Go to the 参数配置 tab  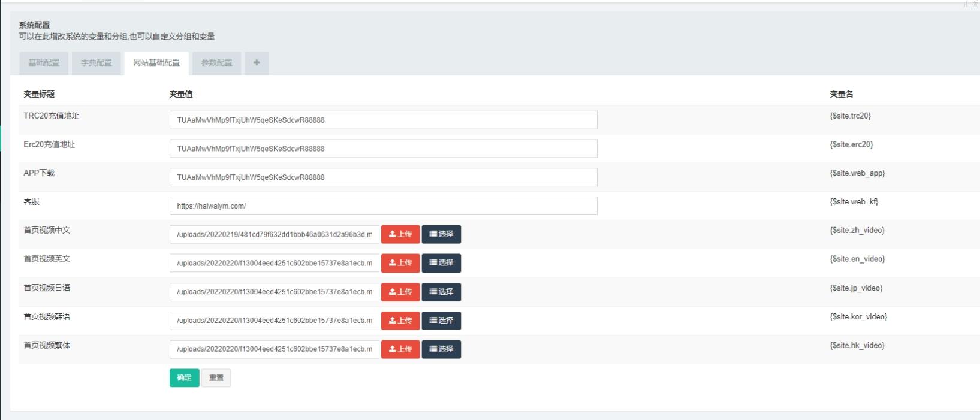pyautogui.click(x=216, y=63)
